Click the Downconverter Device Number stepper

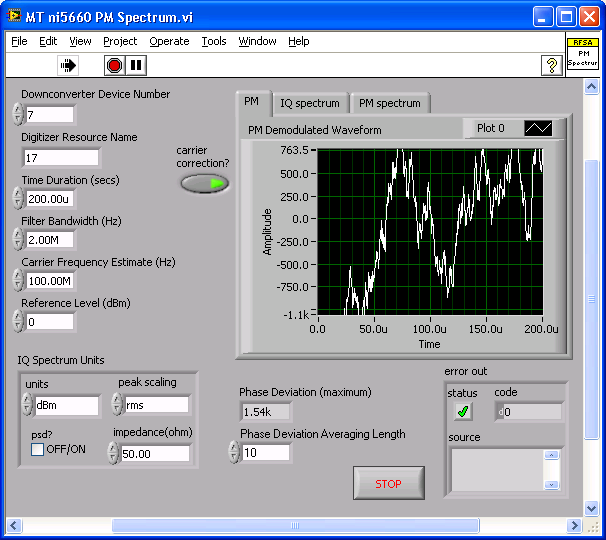coord(17,115)
